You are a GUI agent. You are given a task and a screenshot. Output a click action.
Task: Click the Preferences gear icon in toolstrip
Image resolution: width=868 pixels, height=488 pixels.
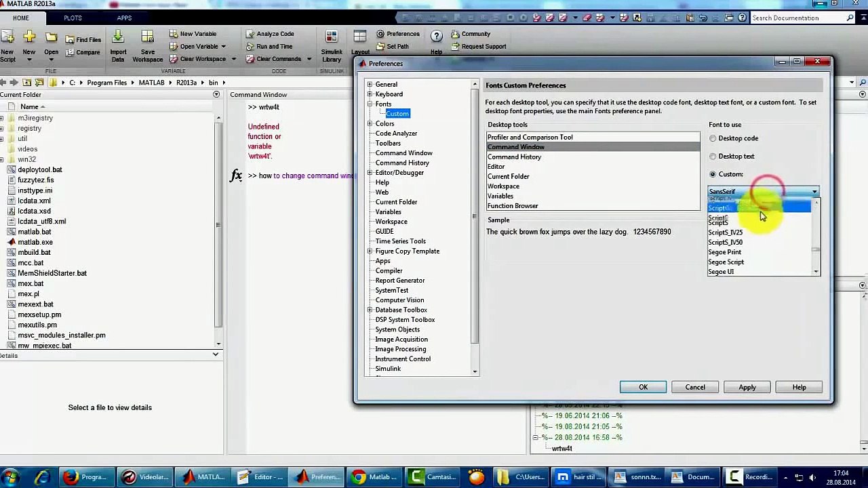380,34
